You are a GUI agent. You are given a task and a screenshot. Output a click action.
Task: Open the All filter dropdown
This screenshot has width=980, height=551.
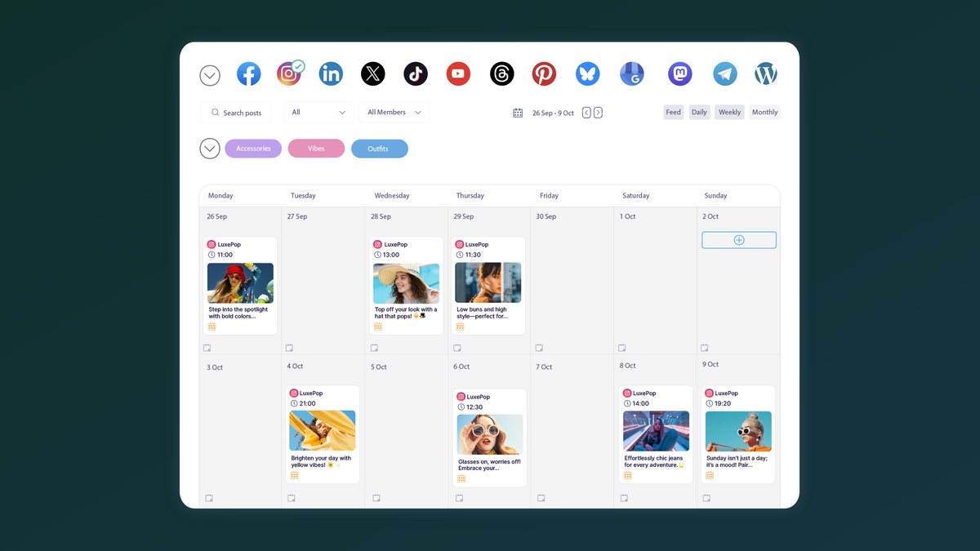coord(318,113)
